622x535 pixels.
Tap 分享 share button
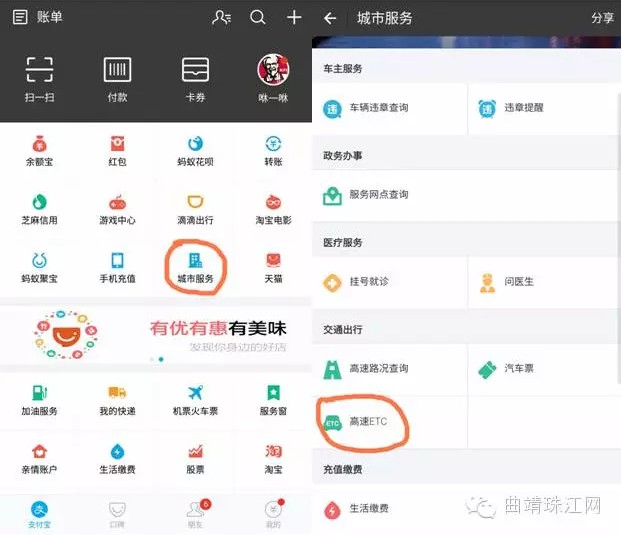pyautogui.click(x=602, y=18)
